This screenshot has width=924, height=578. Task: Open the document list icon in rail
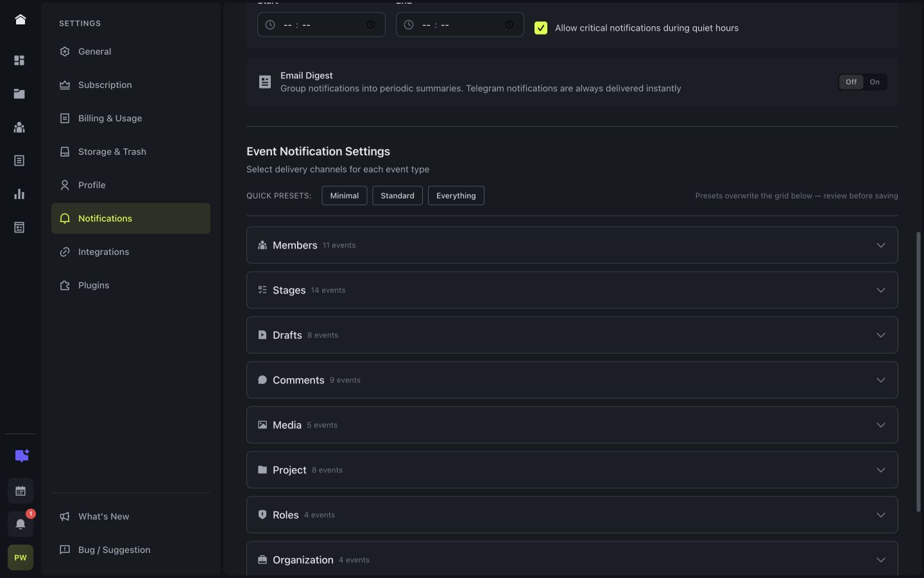[x=19, y=161]
